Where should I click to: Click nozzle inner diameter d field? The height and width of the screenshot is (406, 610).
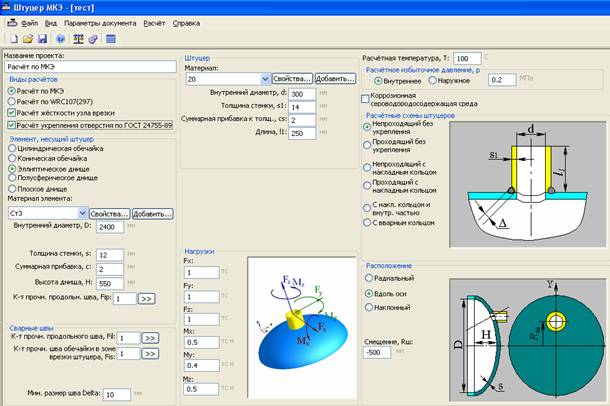302,94
